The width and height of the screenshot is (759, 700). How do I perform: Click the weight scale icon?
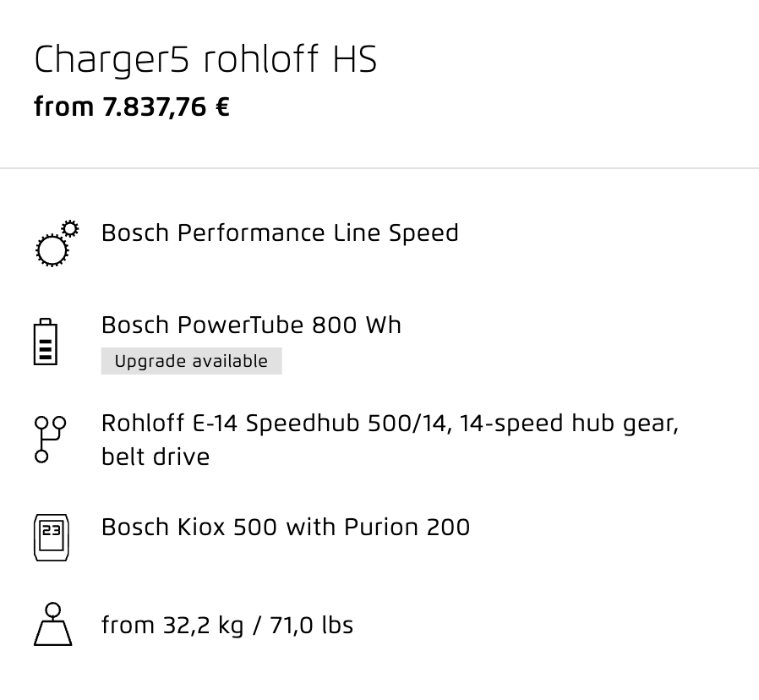(x=52, y=624)
